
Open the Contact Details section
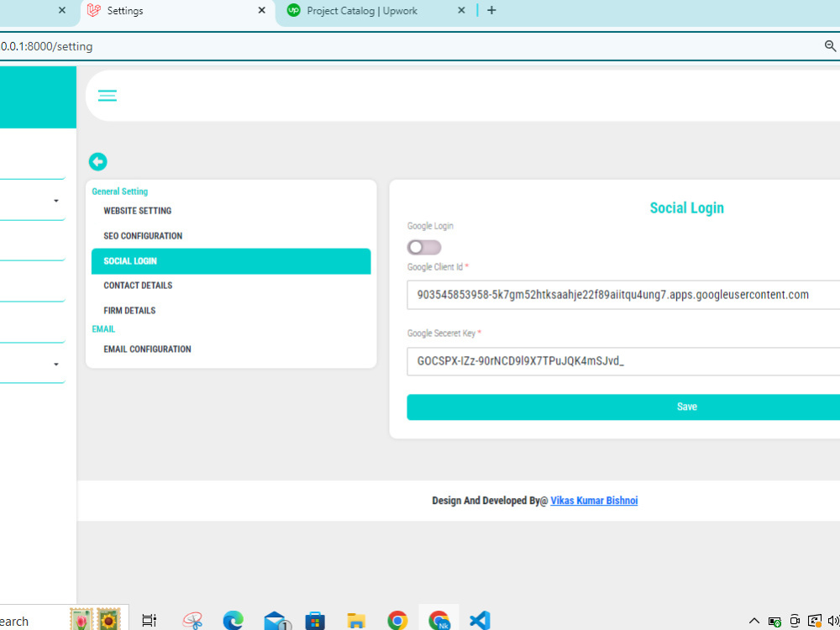[139, 286]
